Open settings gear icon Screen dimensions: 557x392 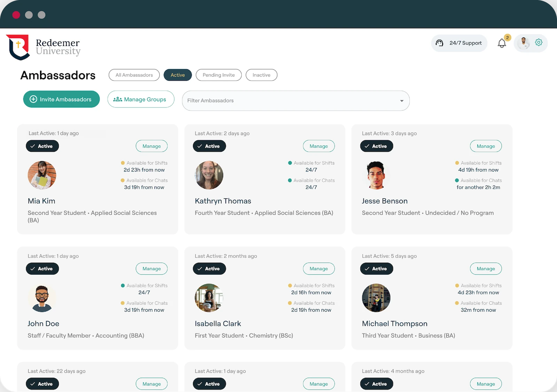click(539, 42)
